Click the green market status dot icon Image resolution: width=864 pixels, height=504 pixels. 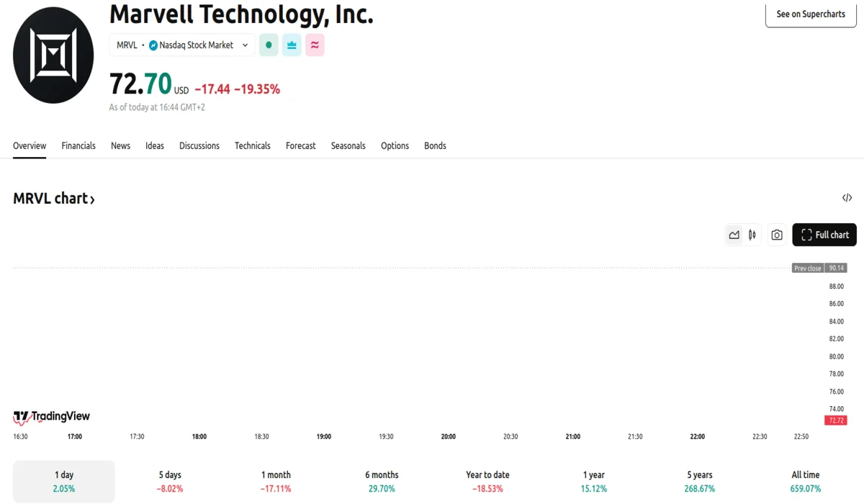(x=269, y=45)
